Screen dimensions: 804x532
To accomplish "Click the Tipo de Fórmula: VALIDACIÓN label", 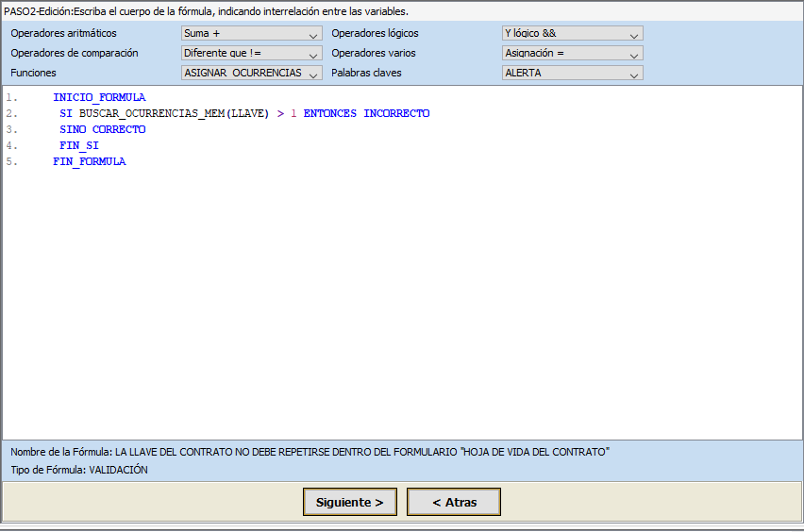I will tap(79, 470).
